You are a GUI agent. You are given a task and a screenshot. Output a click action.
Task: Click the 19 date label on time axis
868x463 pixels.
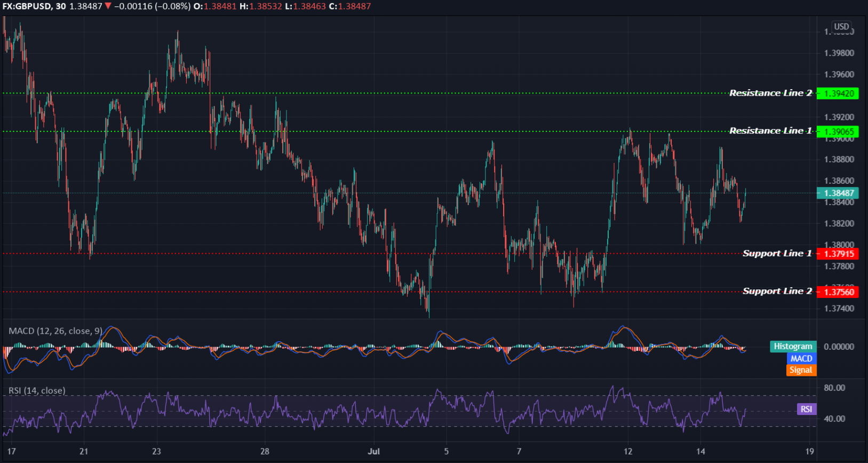click(809, 452)
